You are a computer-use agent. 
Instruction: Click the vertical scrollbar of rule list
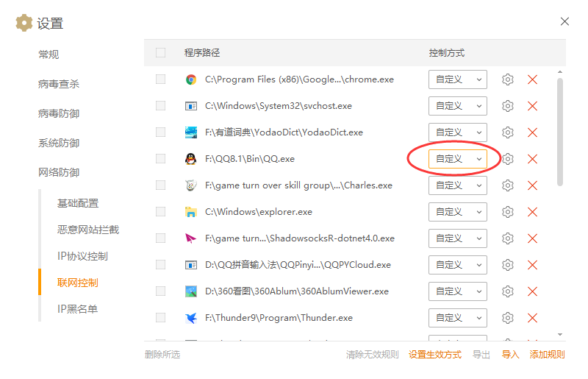coord(560,132)
